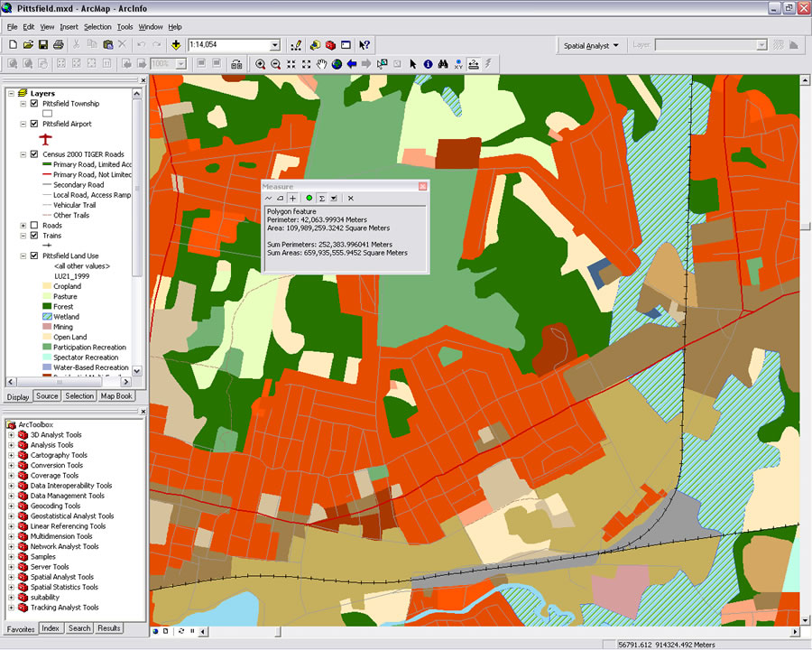Click the Forest color swatch in legend
812x650 pixels.
coord(47,307)
